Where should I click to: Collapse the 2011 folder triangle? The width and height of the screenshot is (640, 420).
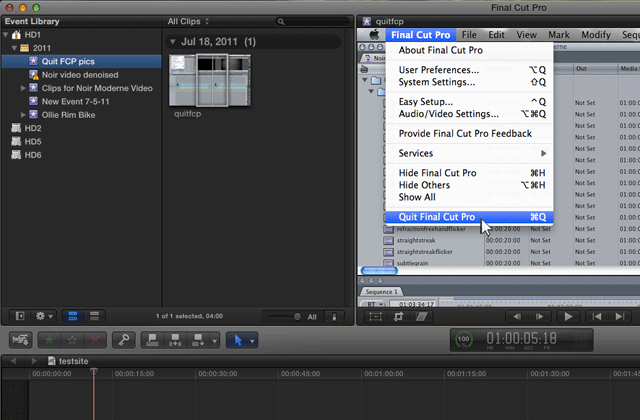pyautogui.click(x=14, y=48)
